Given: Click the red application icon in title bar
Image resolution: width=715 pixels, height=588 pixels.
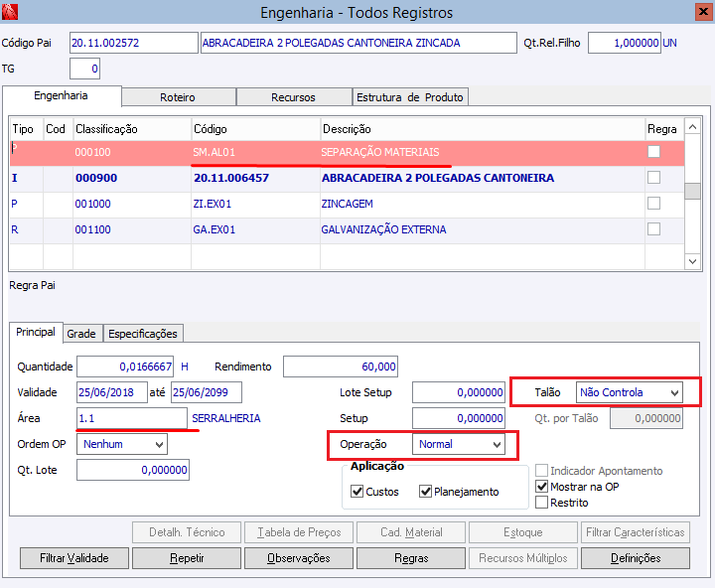Looking at the screenshot, I should (x=10, y=12).
